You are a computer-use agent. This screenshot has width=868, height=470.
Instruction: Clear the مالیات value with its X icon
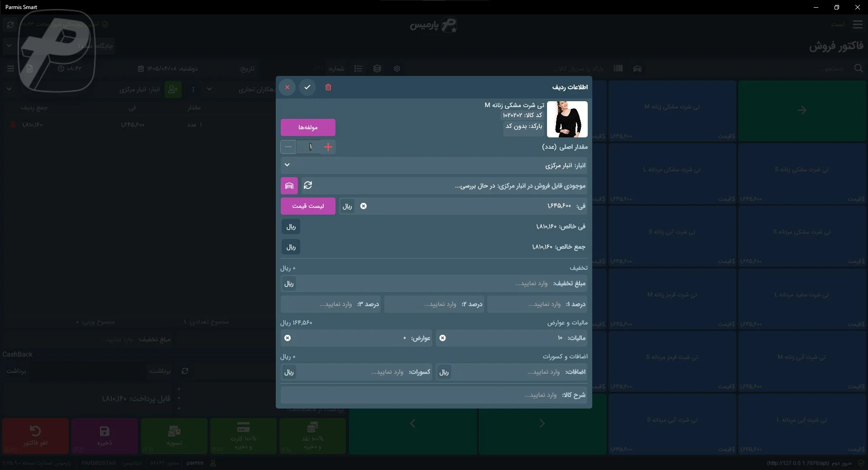click(x=443, y=338)
